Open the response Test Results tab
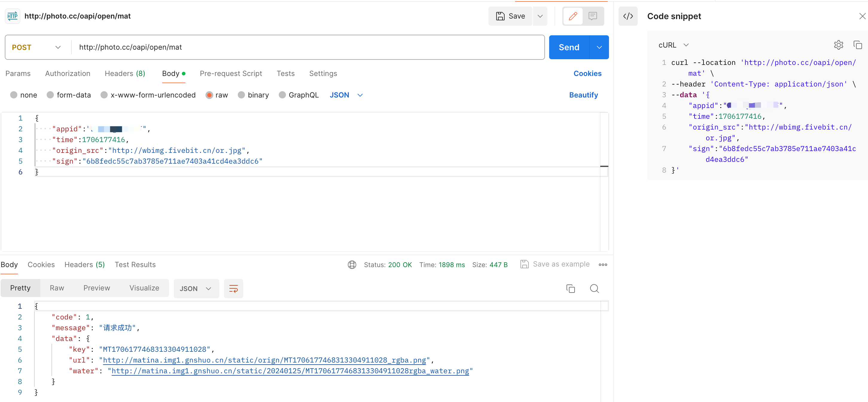The height and width of the screenshot is (402, 868). 135,264
